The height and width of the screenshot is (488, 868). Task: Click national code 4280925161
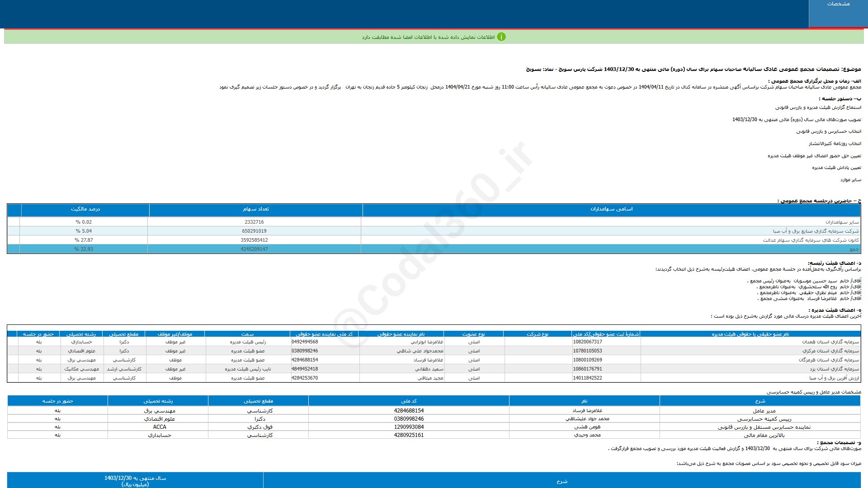pos(409,435)
